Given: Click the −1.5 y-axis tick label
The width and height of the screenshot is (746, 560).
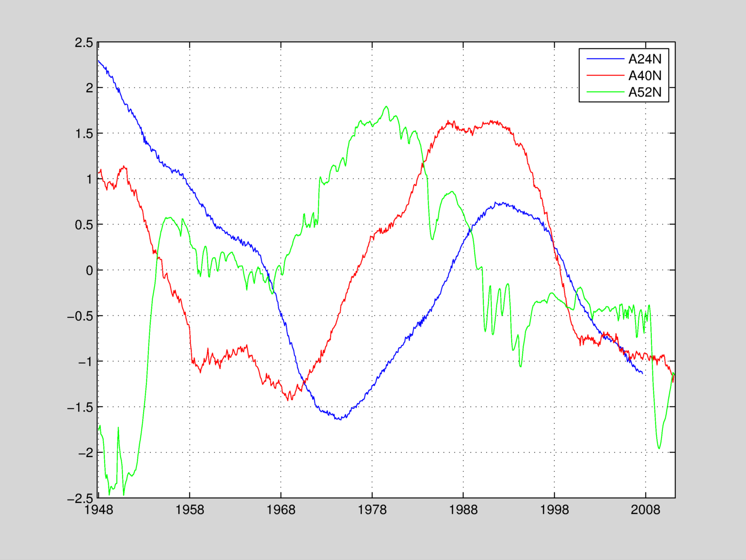Looking at the screenshot, I should click(80, 407).
